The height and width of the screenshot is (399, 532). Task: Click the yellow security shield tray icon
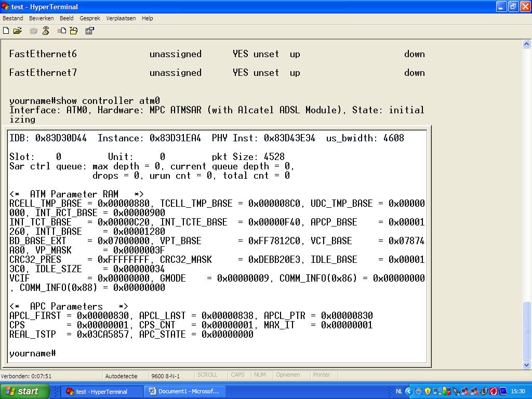pyautogui.click(x=428, y=391)
